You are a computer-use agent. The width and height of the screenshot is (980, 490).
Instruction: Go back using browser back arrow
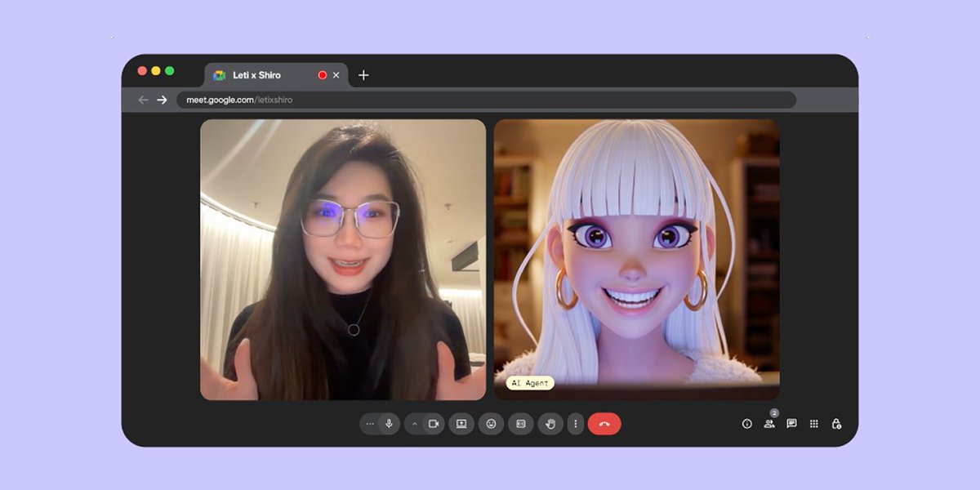tap(144, 100)
